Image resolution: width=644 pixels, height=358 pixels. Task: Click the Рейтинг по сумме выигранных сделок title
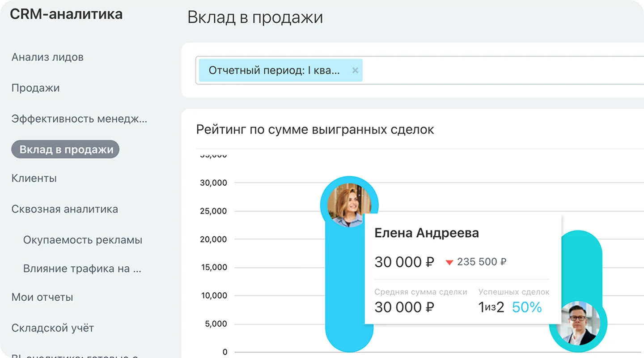click(315, 130)
